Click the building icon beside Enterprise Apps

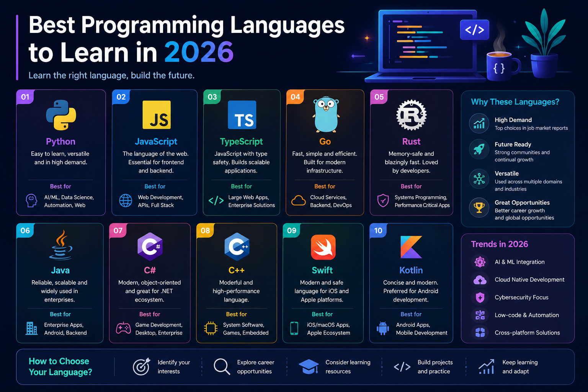point(31,328)
